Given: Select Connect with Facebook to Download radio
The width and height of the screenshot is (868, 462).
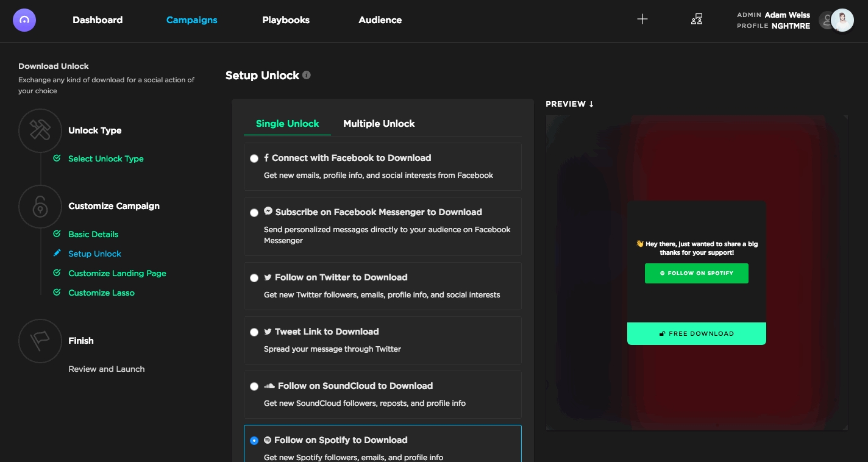Looking at the screenshot, I should (254, 158).
